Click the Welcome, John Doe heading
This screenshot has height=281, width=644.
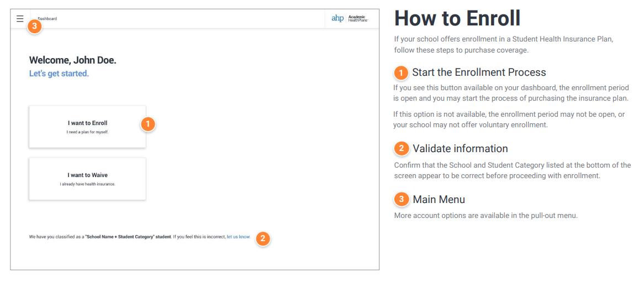(x=73, y=60)
